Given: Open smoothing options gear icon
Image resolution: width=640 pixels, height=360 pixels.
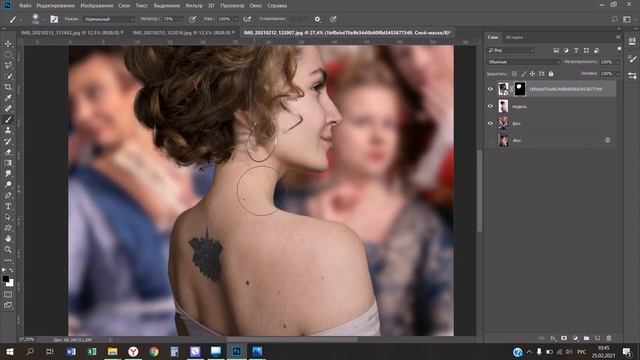Looking at the screenshot, I should (317, 19).
